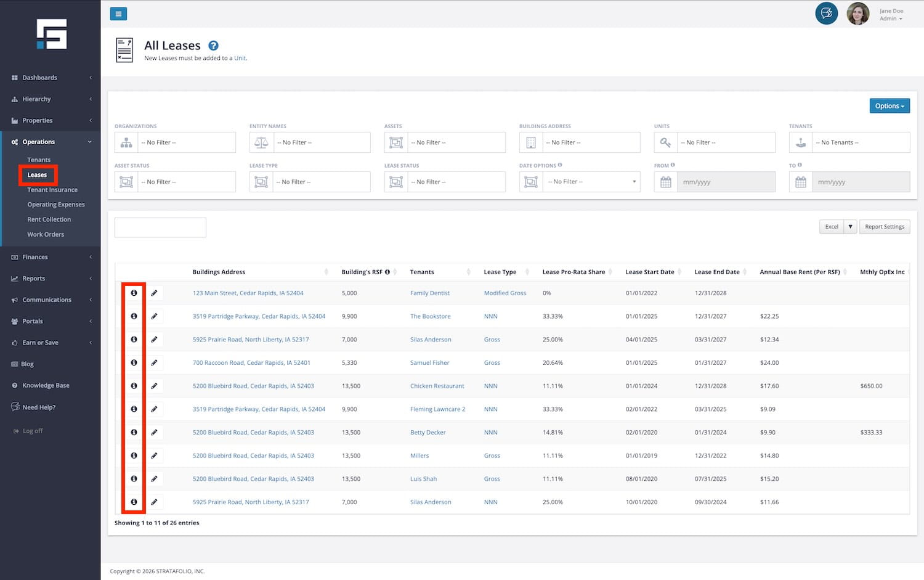Open the Options dropdown button
This screenshot has width=924, height=580.
889,106
